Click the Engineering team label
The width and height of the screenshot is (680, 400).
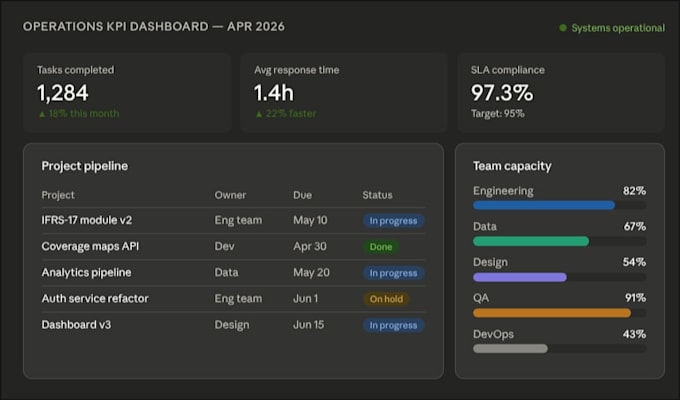[503, 191]
